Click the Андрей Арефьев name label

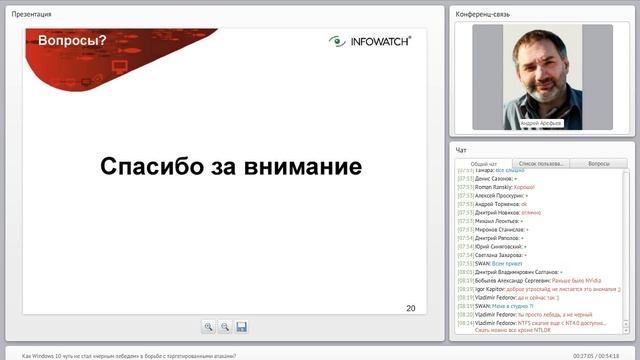[x=541, y=123]
